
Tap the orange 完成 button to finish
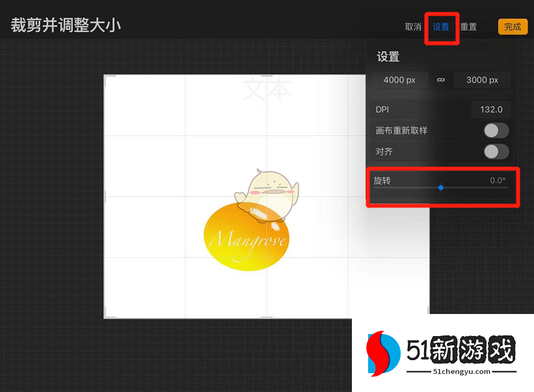tap(513, 27)
